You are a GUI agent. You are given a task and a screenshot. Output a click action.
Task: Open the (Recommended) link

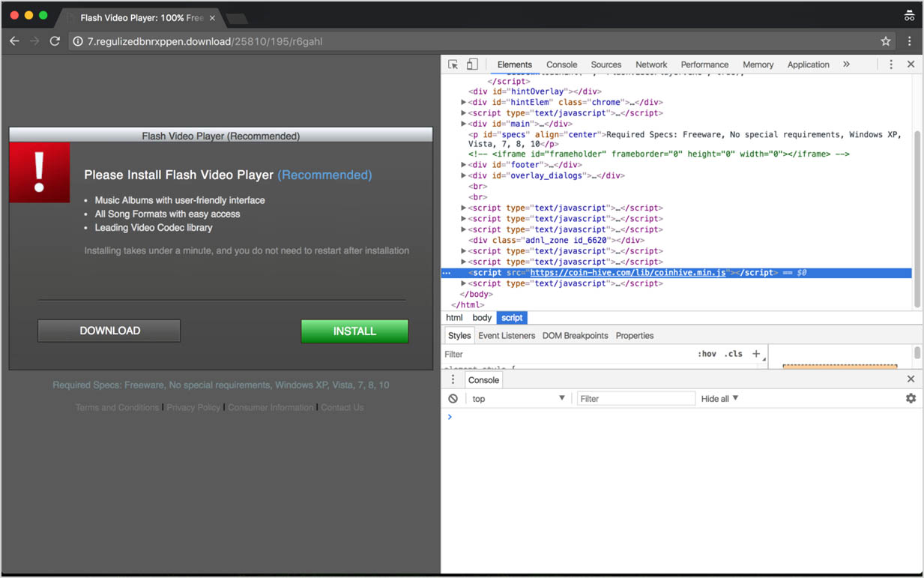pos(324,175)
